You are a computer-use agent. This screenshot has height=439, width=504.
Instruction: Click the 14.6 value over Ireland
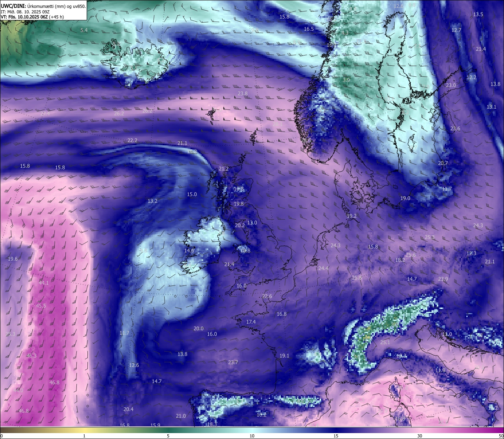(x=189, y=250)
